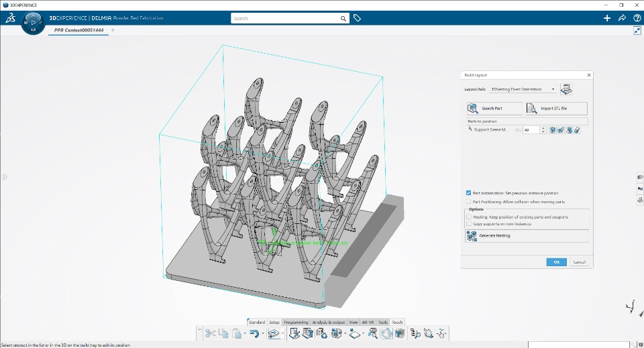Screen dimensions: 644x348
Task: Click the Import STL file button
Action: coord(557,109)
